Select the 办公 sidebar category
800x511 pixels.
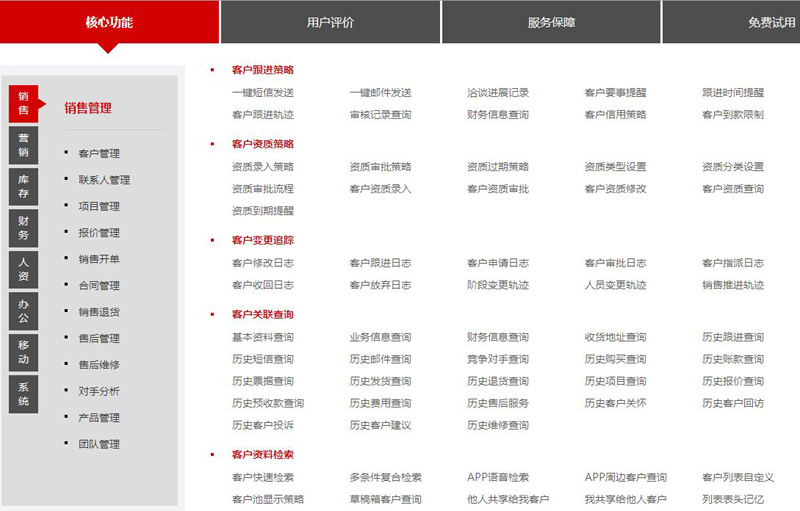[23, 311]
